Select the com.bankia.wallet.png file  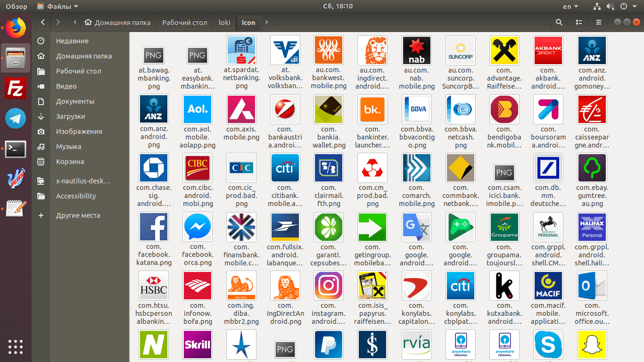pos(328,109)
